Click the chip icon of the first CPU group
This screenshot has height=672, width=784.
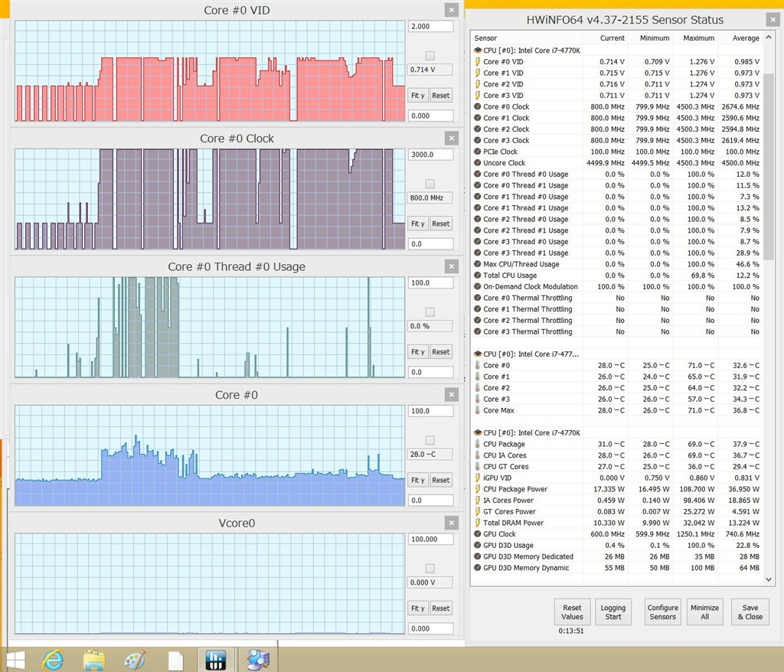pyautogui.click(x=478, y=51)
